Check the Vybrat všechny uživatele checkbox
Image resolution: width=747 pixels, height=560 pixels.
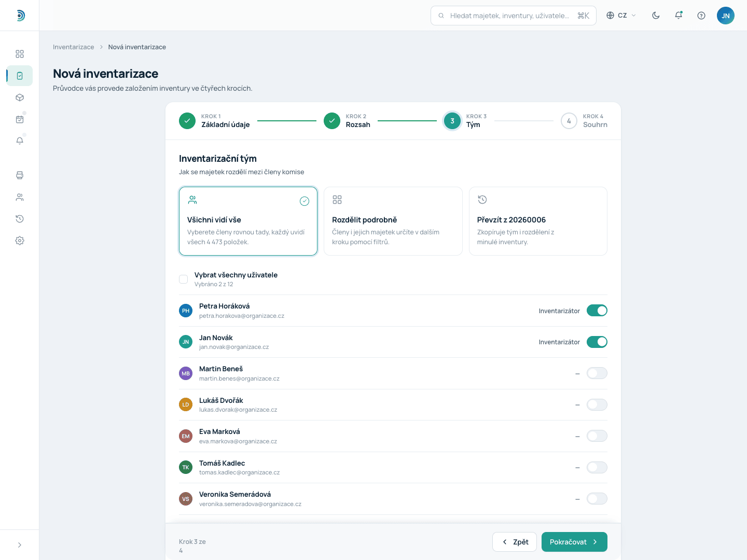coord(183,279)
